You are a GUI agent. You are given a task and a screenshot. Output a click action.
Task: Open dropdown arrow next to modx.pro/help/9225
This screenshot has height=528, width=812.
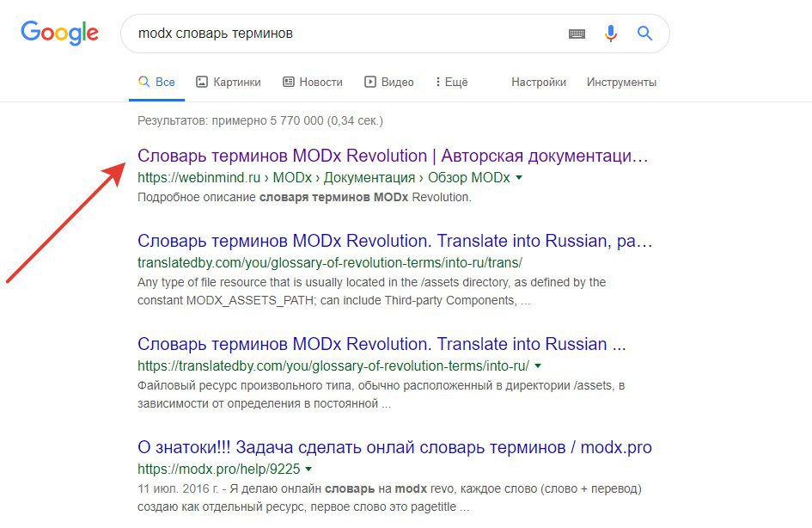pos(308,470)
